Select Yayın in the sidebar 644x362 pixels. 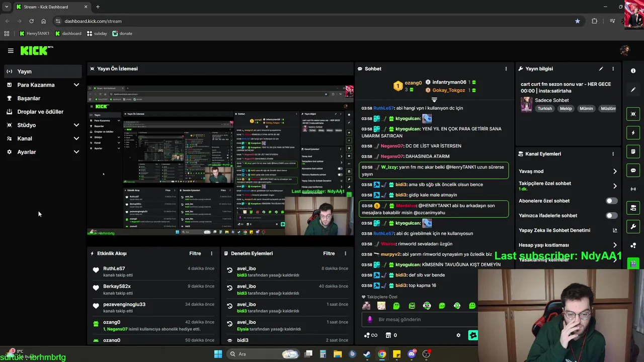coord(43,71)
